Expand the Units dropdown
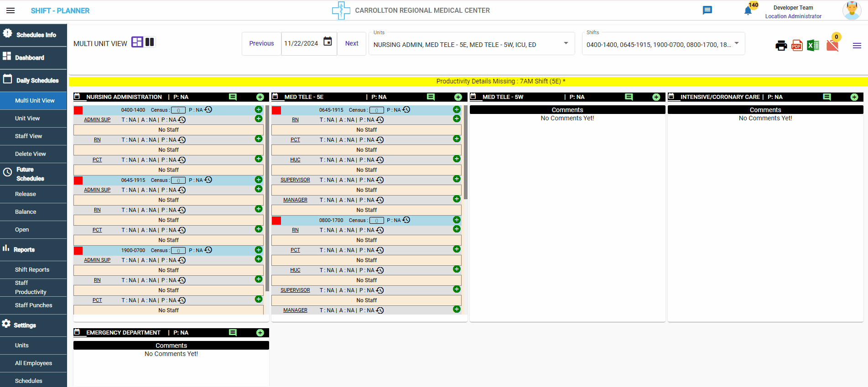 click(x=566, y=43)
